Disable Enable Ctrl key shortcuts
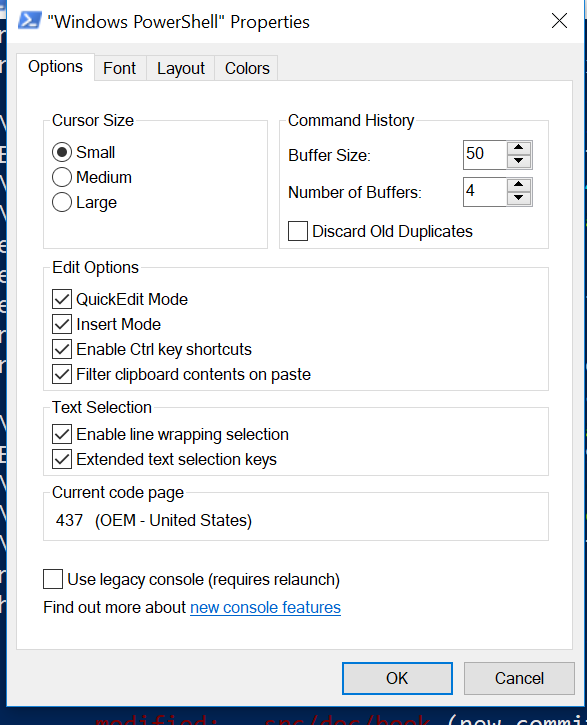 pos(62,349)
